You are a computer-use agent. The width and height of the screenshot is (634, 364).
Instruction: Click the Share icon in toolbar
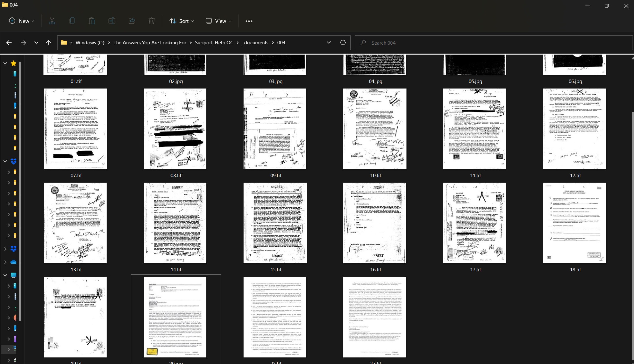tap(132, 21)
